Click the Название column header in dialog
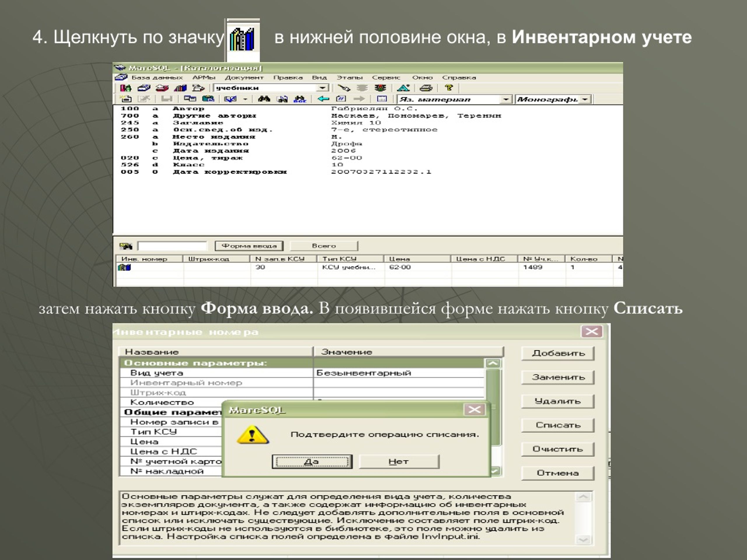Image resolution: width=747 pixels, height=560 pixels. pyautogui.click(x=216, y=352)
